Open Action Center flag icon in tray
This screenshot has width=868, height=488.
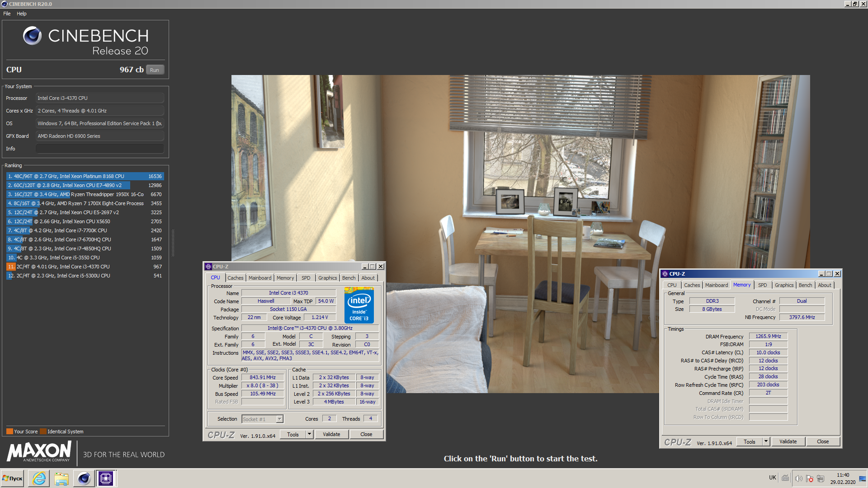point(809,479)
